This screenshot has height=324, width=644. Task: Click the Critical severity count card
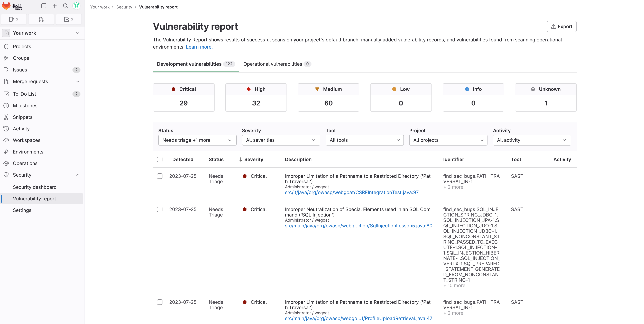pyautogui.click(x=183, y=98)
